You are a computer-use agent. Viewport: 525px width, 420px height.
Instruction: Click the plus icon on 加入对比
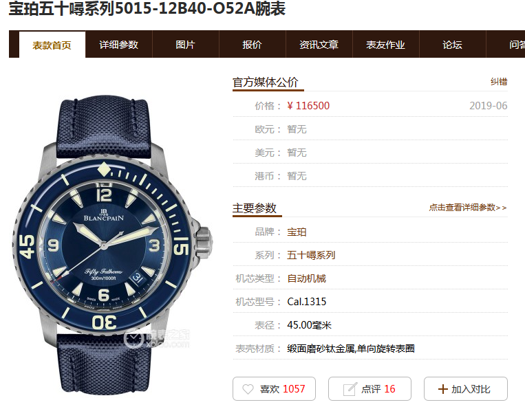click(x=442, y=389)
